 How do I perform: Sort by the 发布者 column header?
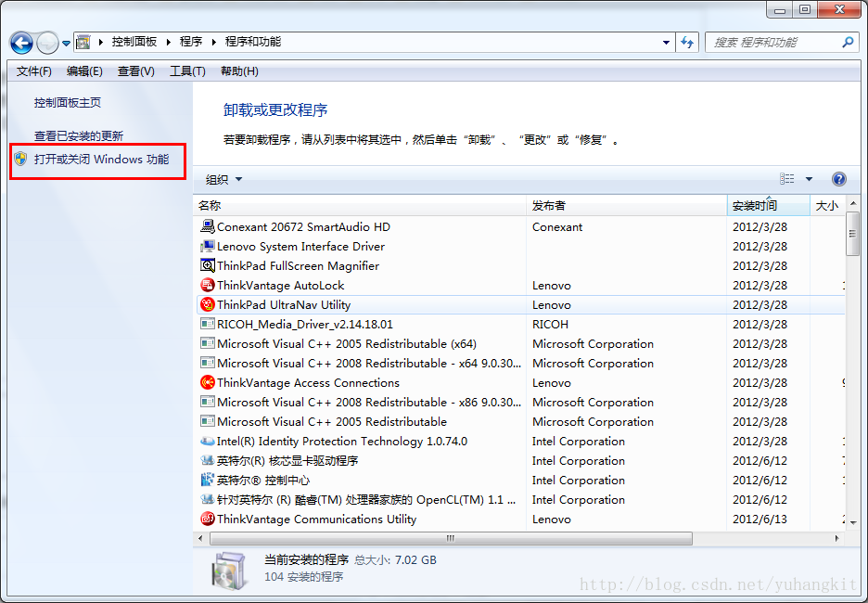tap(626, 205)
